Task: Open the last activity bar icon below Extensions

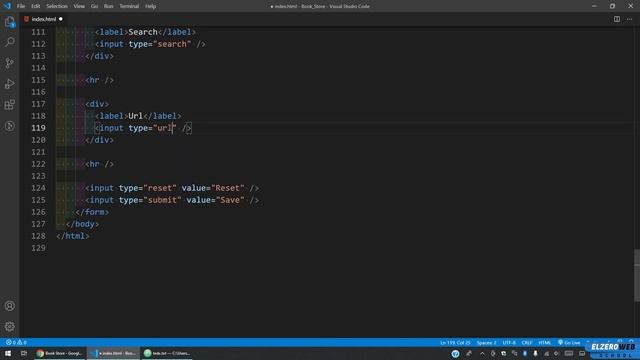Action: tap(9, 126)
